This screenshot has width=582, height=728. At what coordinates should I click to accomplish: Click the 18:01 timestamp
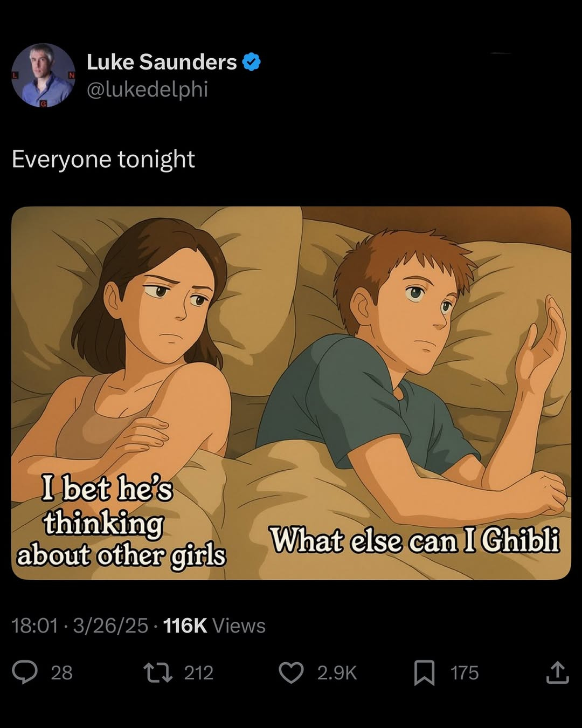(x=34, y=626)
